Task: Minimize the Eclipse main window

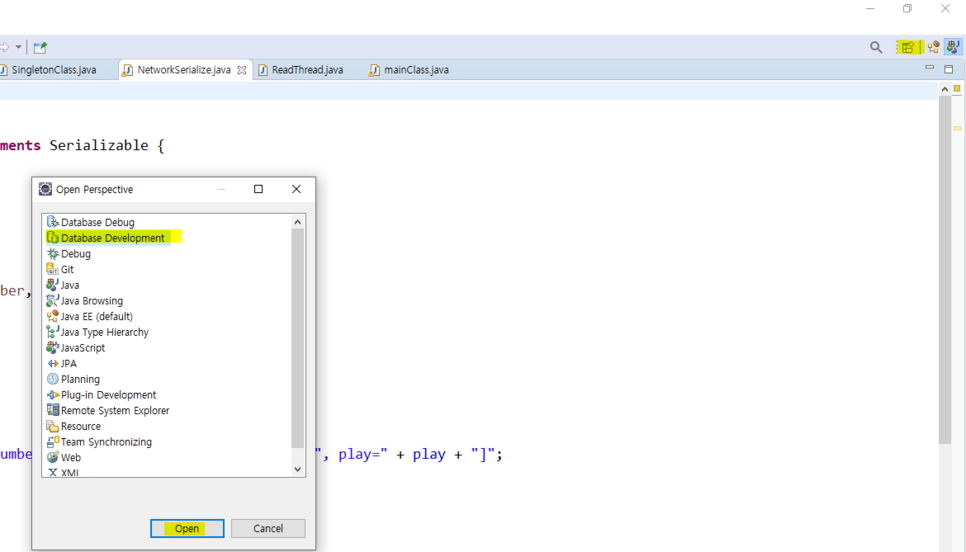Action: (870, 9)
